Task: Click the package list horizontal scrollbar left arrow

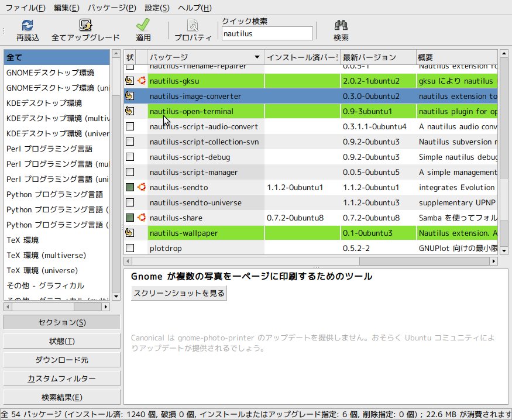Action: (x=128, y=261)
